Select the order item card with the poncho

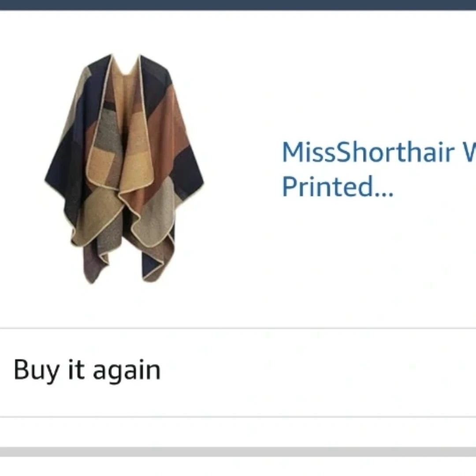point(238,169)
